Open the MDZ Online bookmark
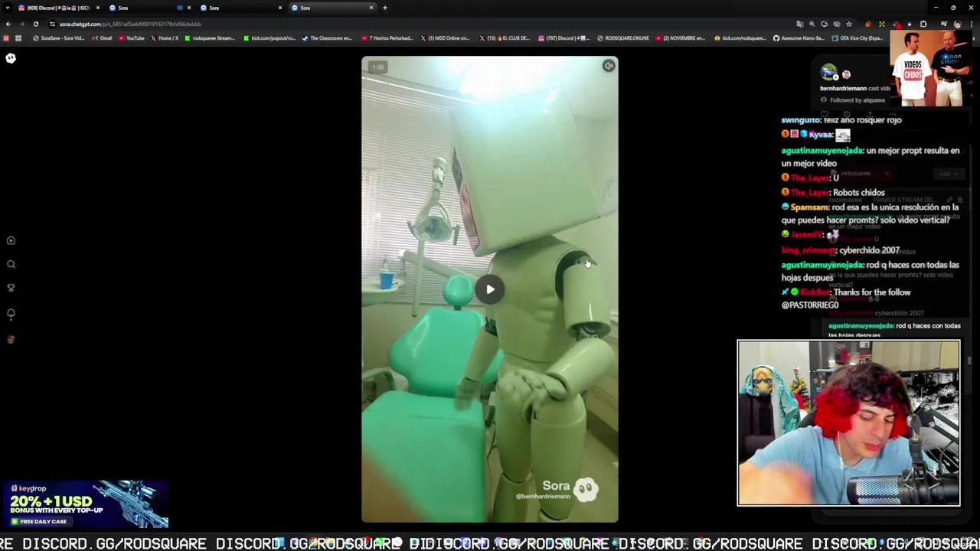Image resolution: width=980 pixels, height=551 pixels. coord(445,38)
